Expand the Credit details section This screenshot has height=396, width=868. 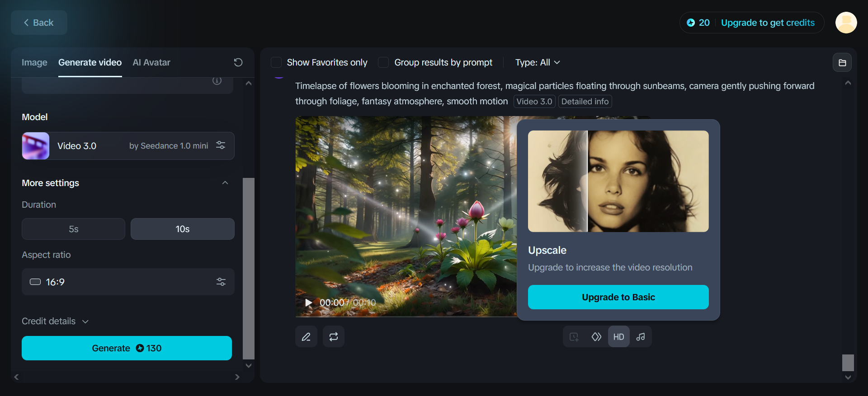tap(55, 321)
